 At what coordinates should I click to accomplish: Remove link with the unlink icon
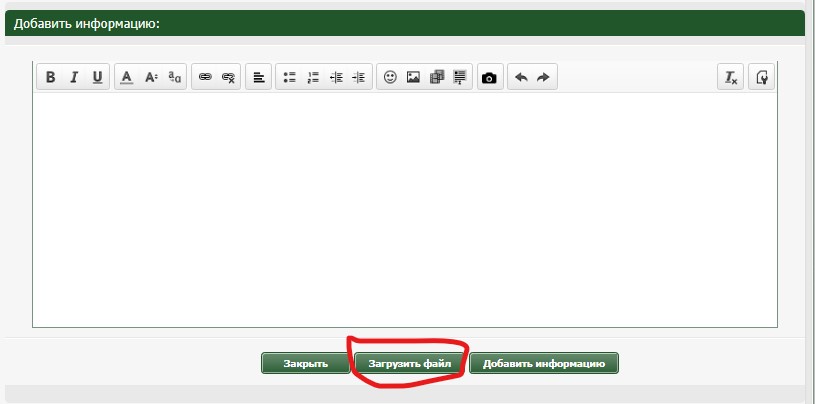pyautogui.click(x=228, y=77)
